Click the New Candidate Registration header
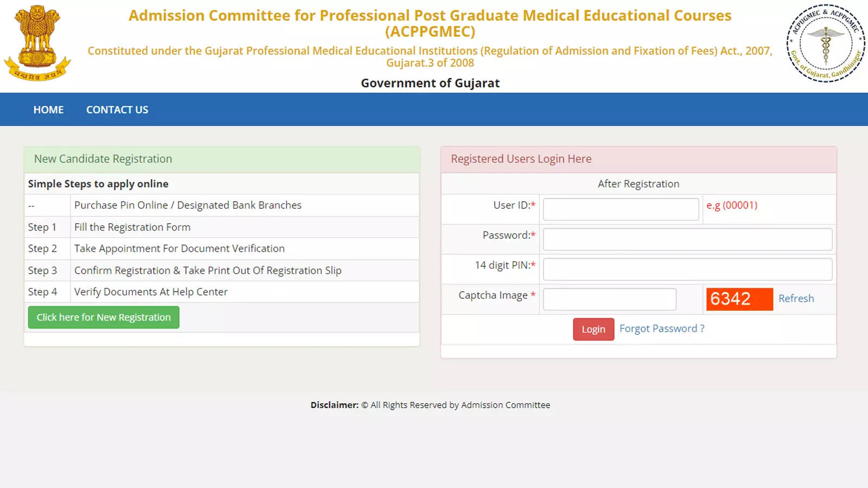The image size is (868, 488). pos(103,159)
